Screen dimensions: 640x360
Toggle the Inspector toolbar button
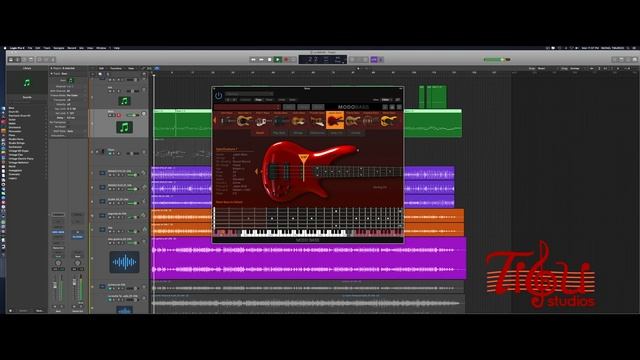pyautogui.click(x=18, y=60)
